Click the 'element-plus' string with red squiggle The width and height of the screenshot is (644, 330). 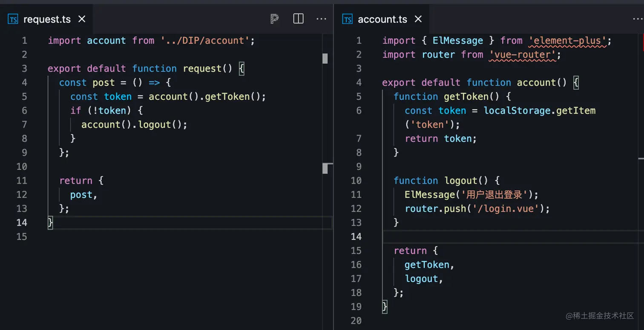point(567,41)
